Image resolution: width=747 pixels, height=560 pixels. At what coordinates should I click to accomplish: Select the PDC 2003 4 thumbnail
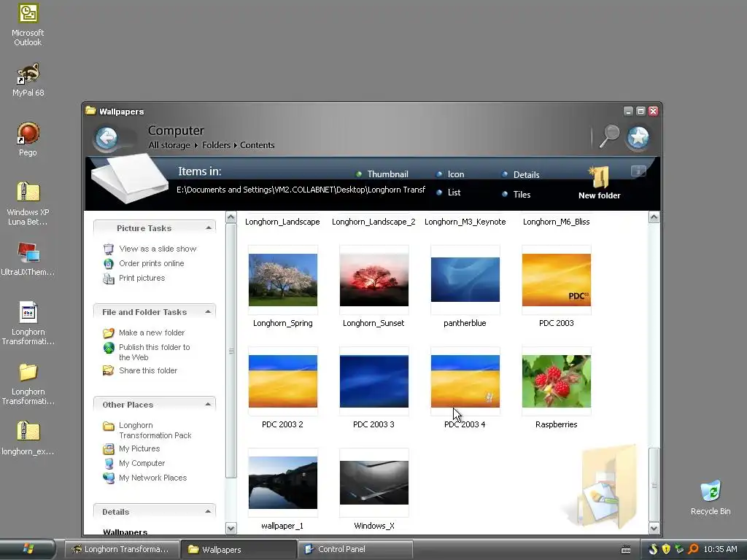tap(465, 381)
